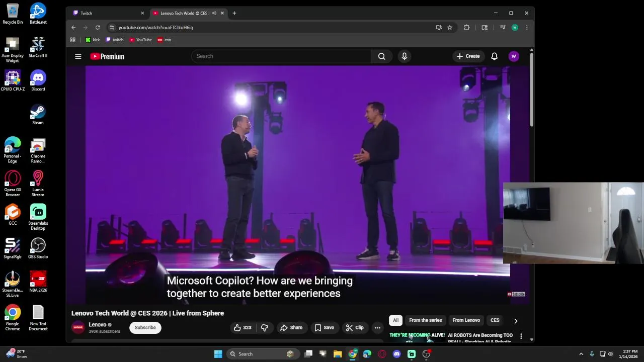Open options for AI ROBOTS recommended video
The image size is (644, 362).
pos(521,336)
